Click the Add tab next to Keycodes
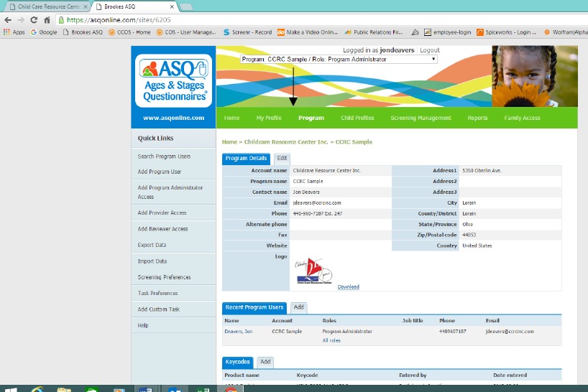Viewport: 588px width, 392px height. (265, 363)
